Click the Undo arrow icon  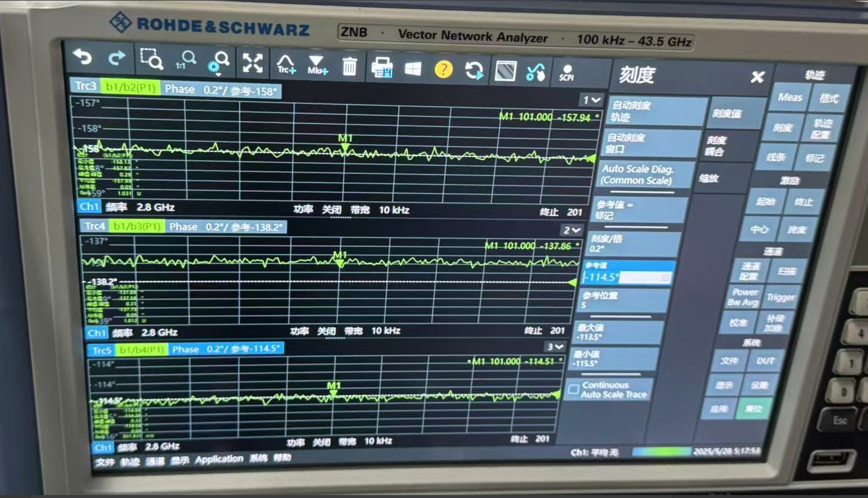click(83, 58)
